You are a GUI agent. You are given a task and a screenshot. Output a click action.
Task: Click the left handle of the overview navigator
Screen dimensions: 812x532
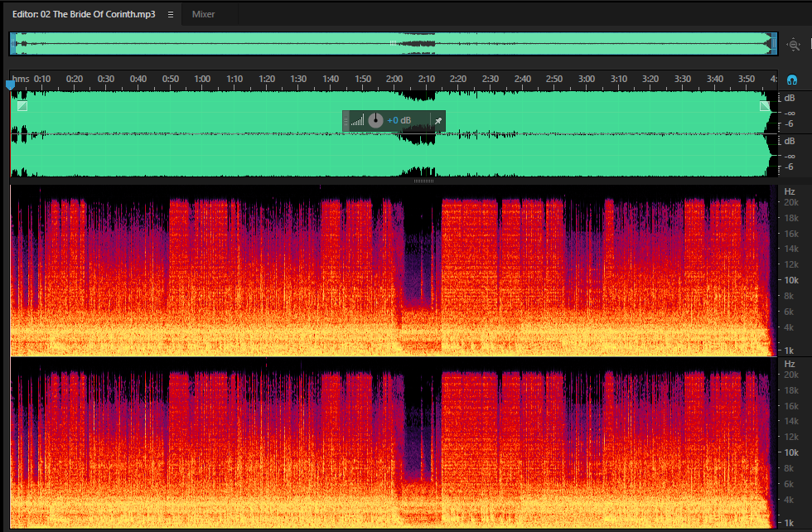point(13,44)
